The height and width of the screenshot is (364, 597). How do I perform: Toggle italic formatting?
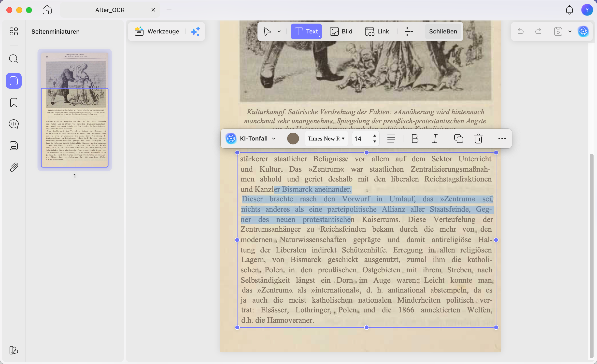tap(435, 139)
